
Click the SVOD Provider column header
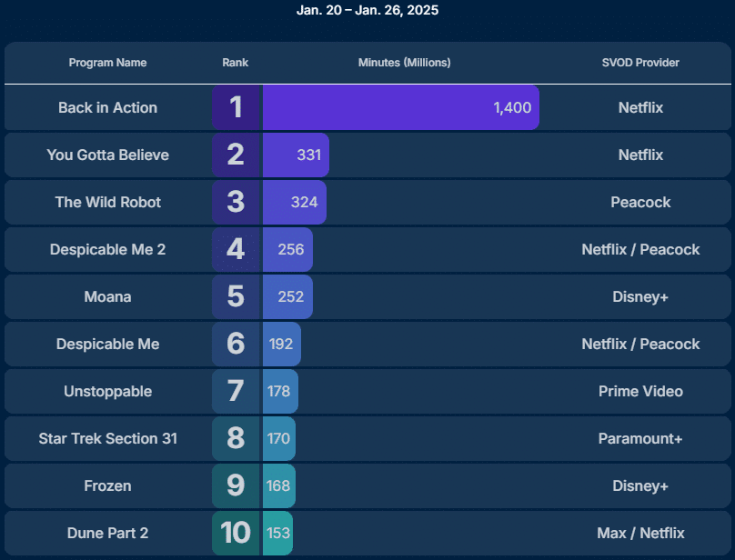pyautogui.click(x=640, y=63)
